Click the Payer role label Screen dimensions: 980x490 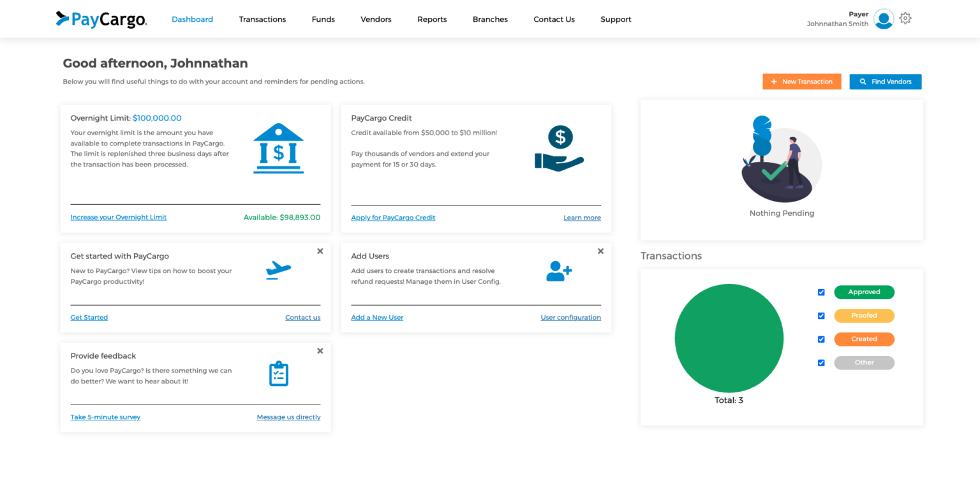point(859,14)
